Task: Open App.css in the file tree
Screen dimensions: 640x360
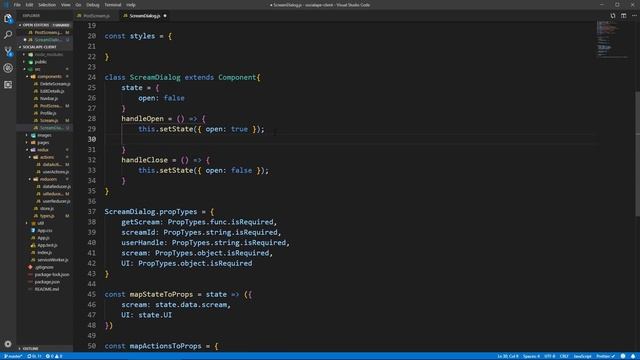Action: (44, 231)
